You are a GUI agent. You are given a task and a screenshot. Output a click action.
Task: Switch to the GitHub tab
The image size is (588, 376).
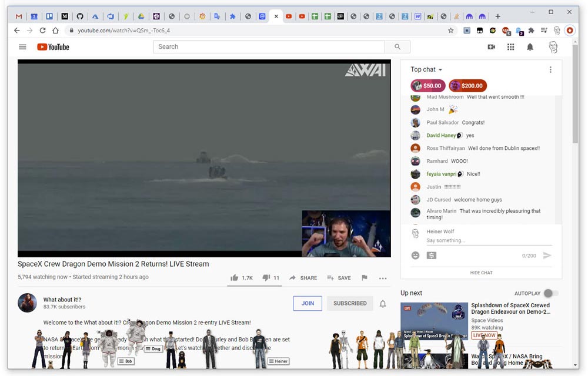[x=80, y=16]
